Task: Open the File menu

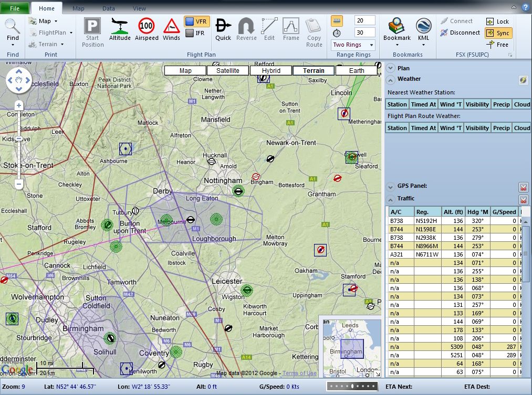Action: (x=15, y=8)
